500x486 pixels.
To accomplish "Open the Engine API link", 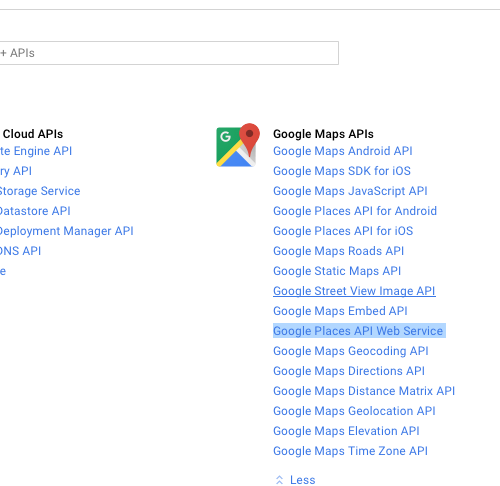I will pos(36,151).
